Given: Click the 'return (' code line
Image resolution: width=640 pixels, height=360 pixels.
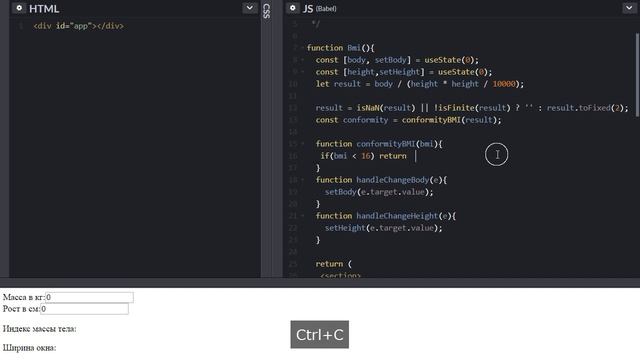Looking at the screenshot, I should [333, 264].
